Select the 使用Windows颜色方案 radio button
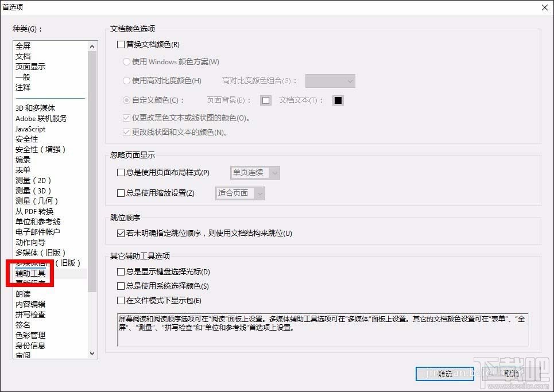The image size is (554, 392). coord(126,61)
